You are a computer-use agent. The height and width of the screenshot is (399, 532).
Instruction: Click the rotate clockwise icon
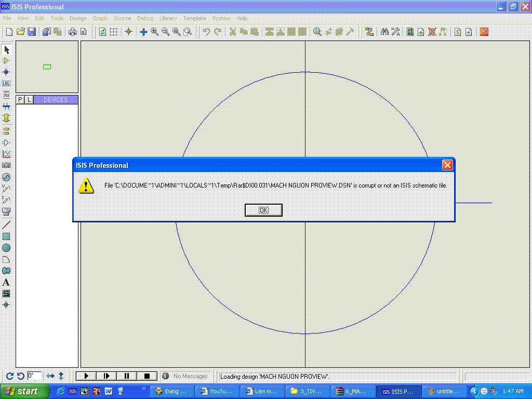coord(10,376)
